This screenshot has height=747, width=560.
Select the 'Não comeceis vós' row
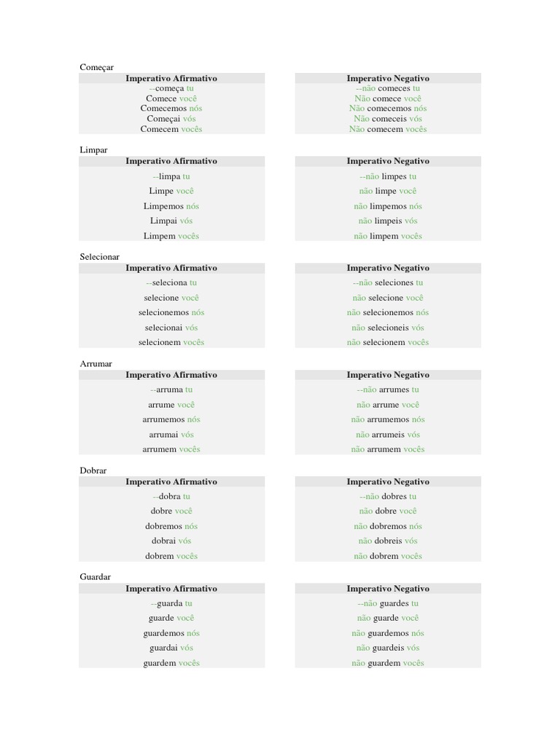tap(388, 119)
